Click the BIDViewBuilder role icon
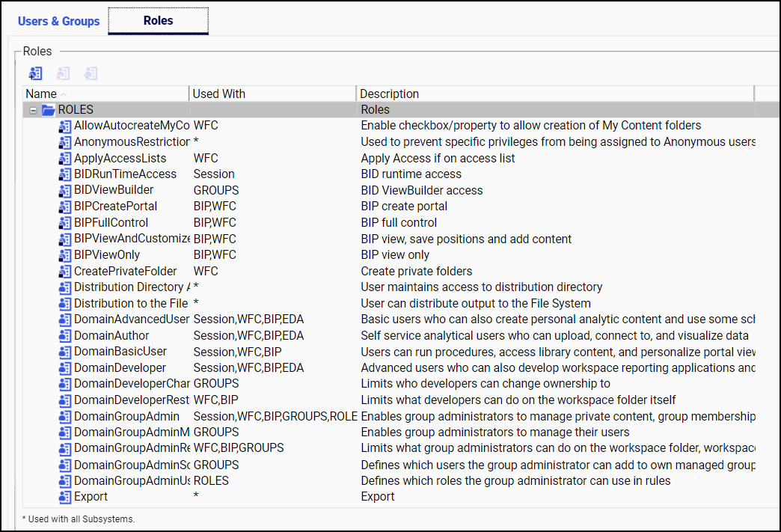The width and height of the screenshot is (781, 532). pyautogui.click(x=64, y=190)
